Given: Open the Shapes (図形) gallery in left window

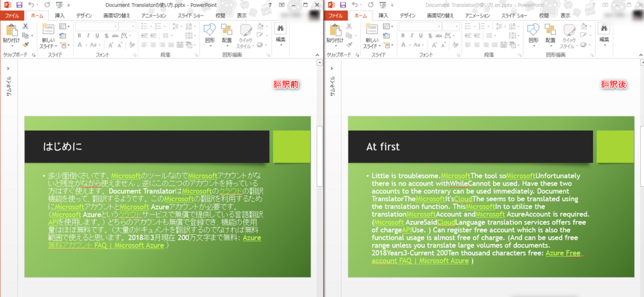Looking at the screenshot, I should 209,34.
